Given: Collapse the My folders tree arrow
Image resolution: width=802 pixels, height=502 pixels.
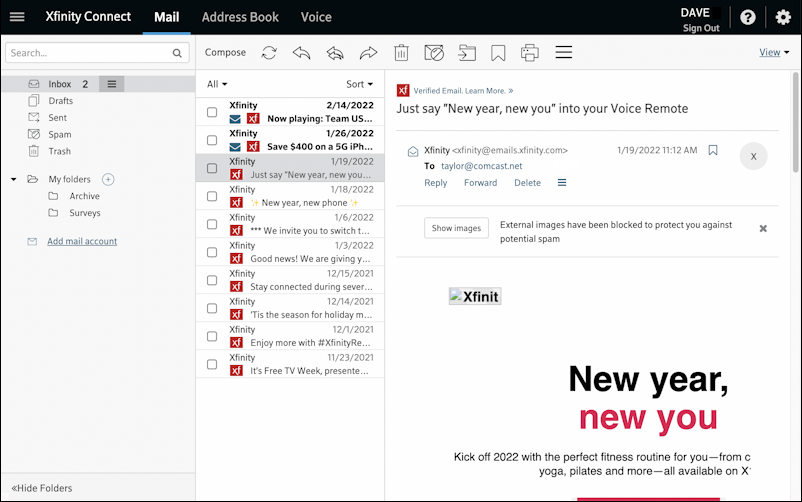Looking at the screenshot, I should pos(14,179).
